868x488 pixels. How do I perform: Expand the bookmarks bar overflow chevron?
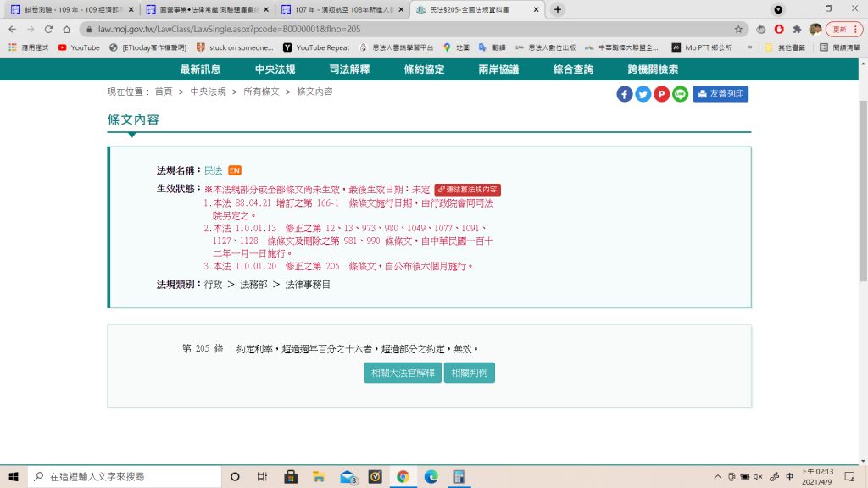(750, 48)
